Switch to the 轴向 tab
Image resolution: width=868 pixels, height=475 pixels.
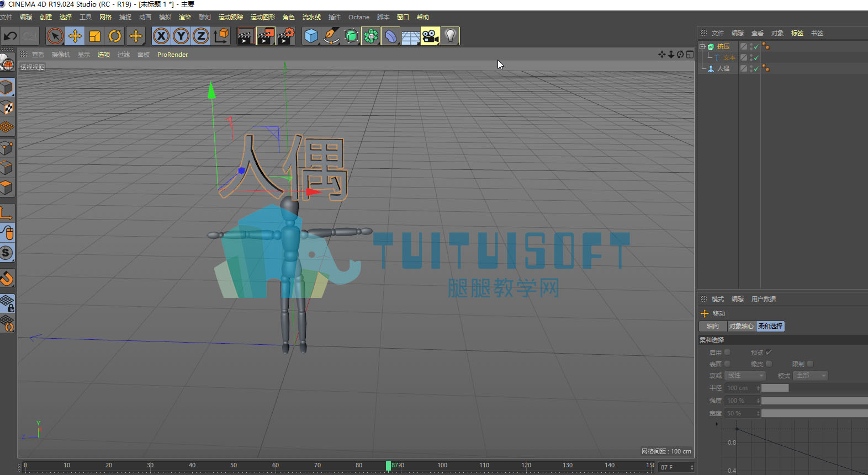(x=713, y=326)
